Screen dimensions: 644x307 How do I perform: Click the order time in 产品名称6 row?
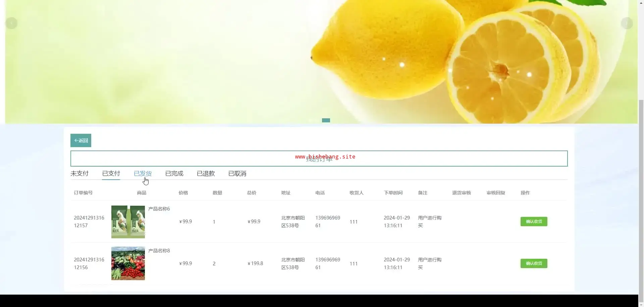pyautogui.click(x=397, y=222)
